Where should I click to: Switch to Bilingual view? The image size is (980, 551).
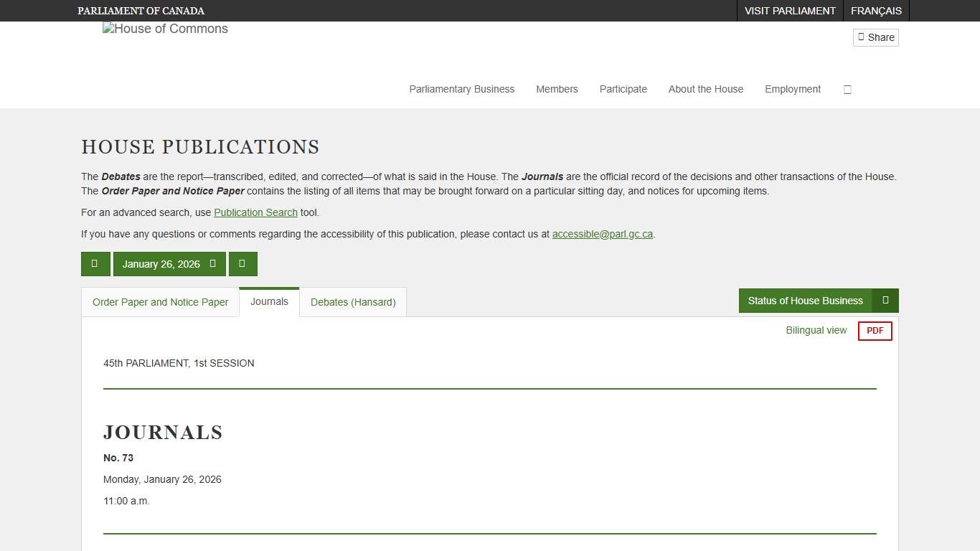(816, 331)
